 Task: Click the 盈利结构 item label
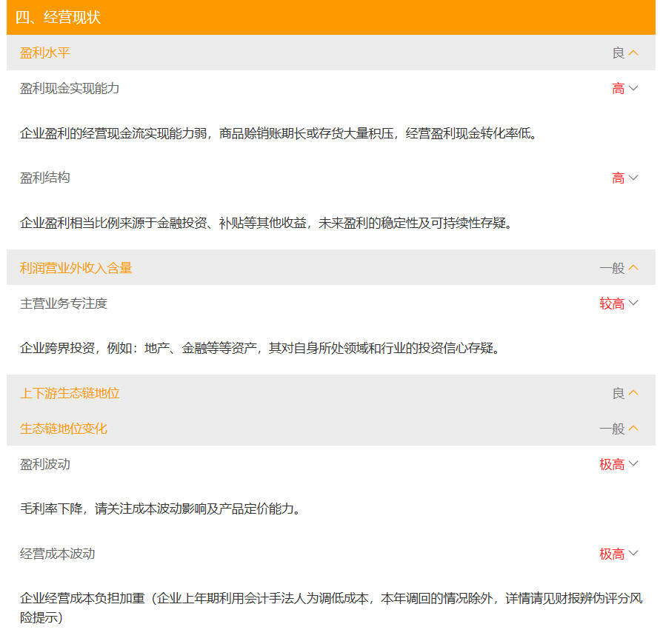coord(44,178)
